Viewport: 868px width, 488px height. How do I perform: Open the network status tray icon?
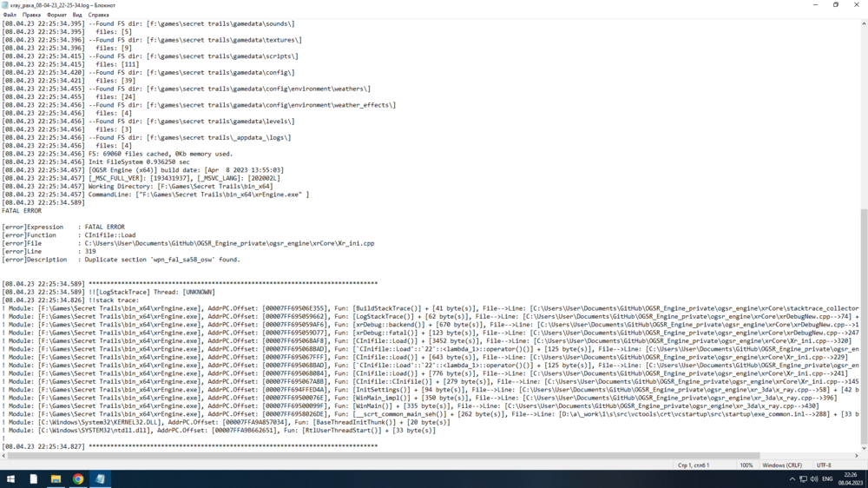tap(803, 479)
